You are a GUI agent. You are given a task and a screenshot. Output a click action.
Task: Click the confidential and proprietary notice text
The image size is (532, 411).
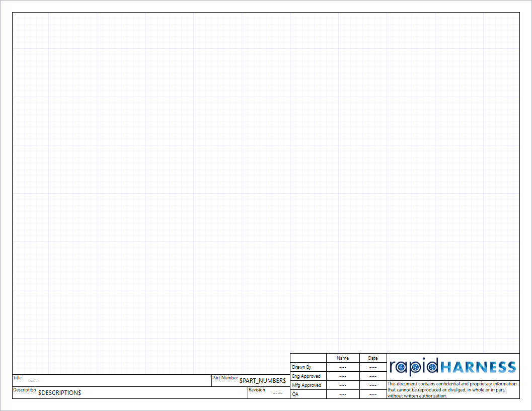pos(452,390)
